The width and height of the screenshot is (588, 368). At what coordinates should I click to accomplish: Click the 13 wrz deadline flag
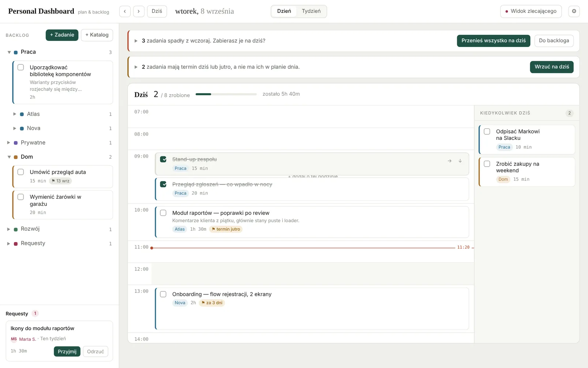tap(61, 181)
